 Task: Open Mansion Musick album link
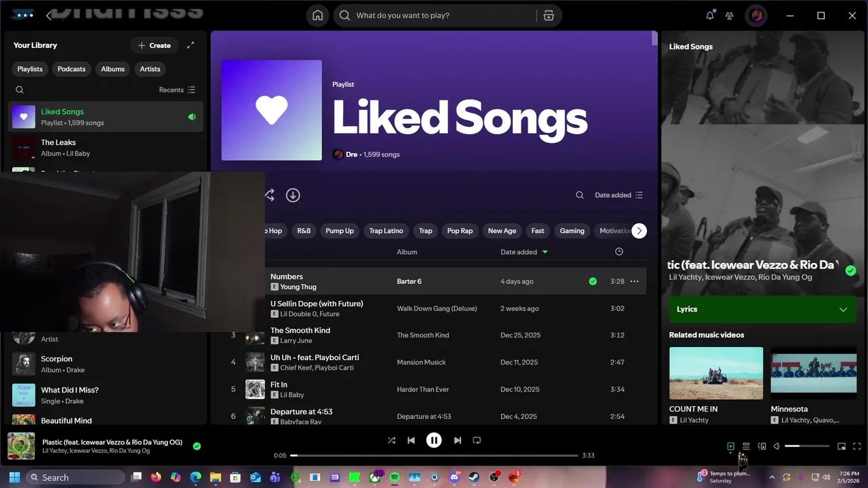421,363
